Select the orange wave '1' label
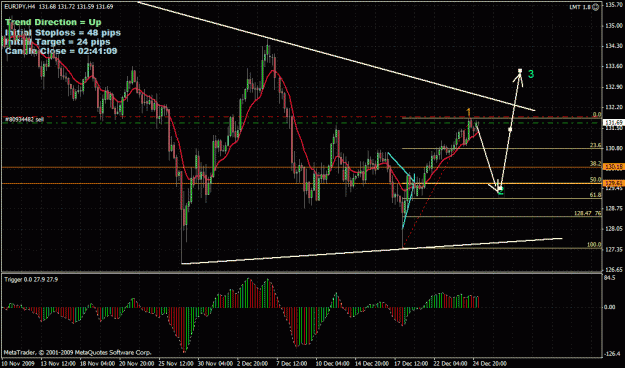This screenshot has height=368, width=625. pos(469,112)
